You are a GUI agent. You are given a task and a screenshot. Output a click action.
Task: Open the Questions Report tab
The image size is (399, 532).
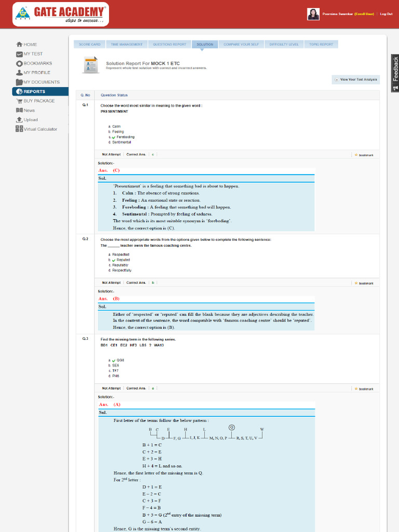point(170,45)
